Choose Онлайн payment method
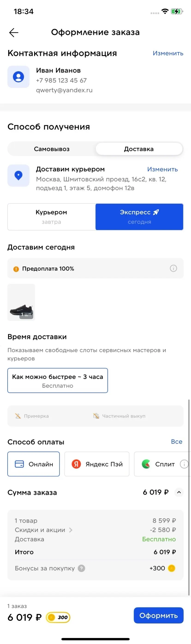Screen dimensions: 191x644 click(33, 464)
